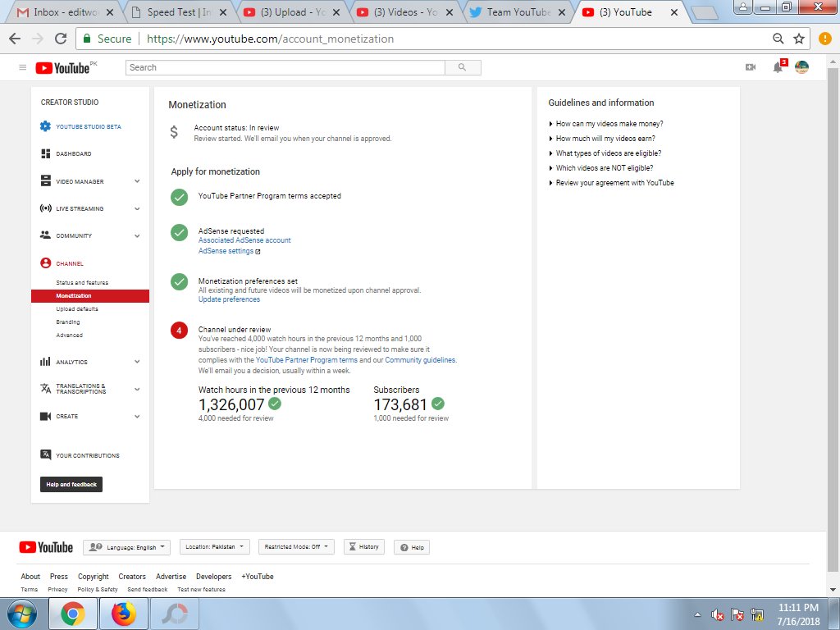Click the Update preferences link

230,299
